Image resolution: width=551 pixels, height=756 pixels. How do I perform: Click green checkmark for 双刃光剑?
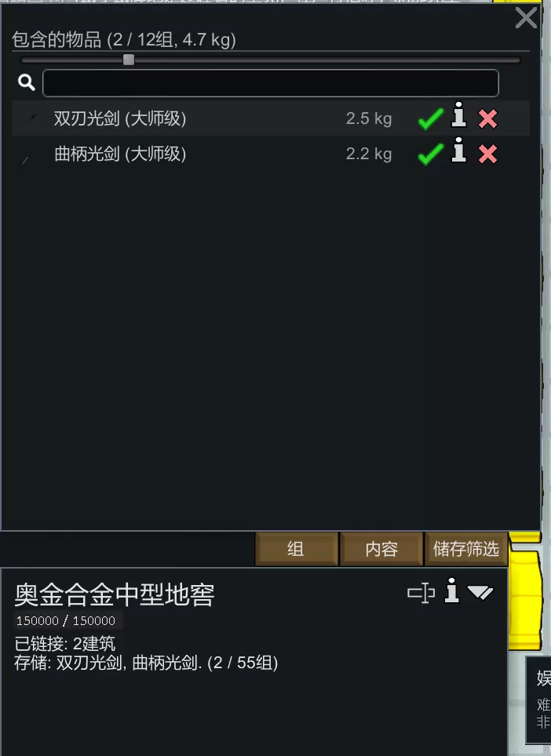430,118
